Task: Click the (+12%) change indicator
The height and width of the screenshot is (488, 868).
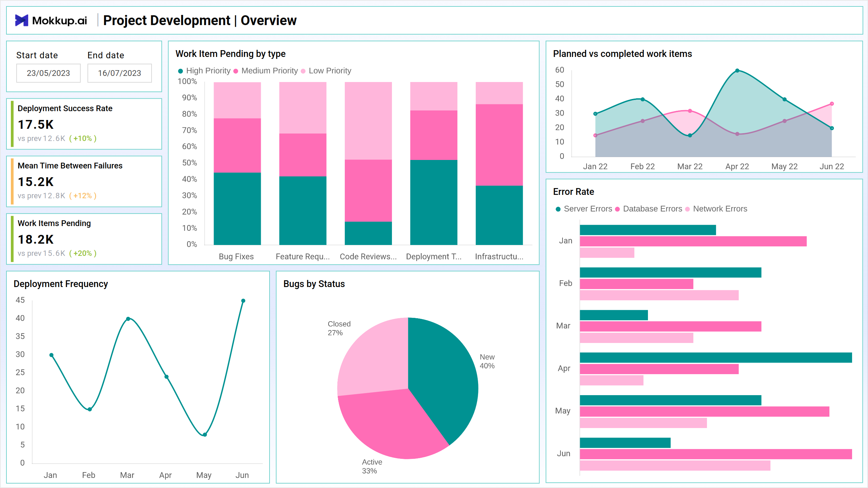Action: click(x=83, y=196)
